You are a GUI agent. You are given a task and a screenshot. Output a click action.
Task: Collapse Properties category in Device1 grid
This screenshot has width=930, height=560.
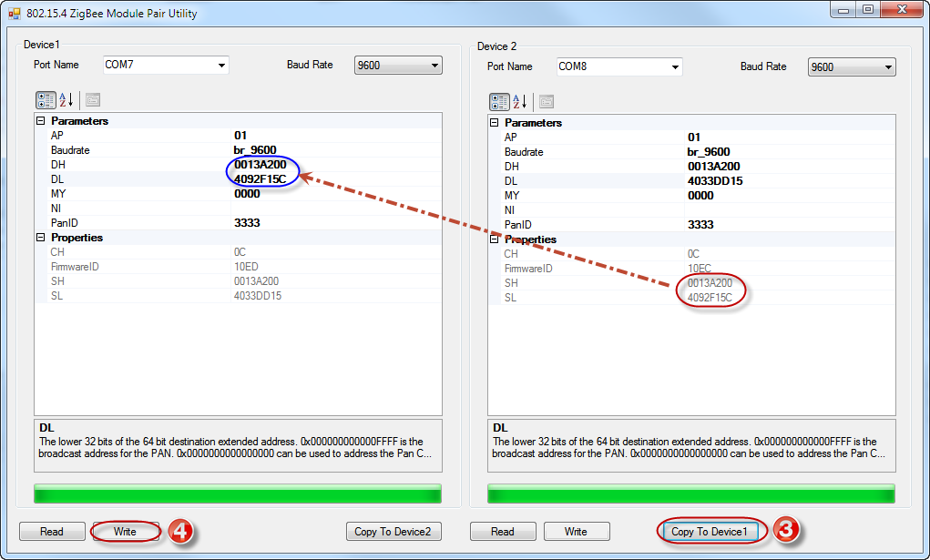pos(41,238)
